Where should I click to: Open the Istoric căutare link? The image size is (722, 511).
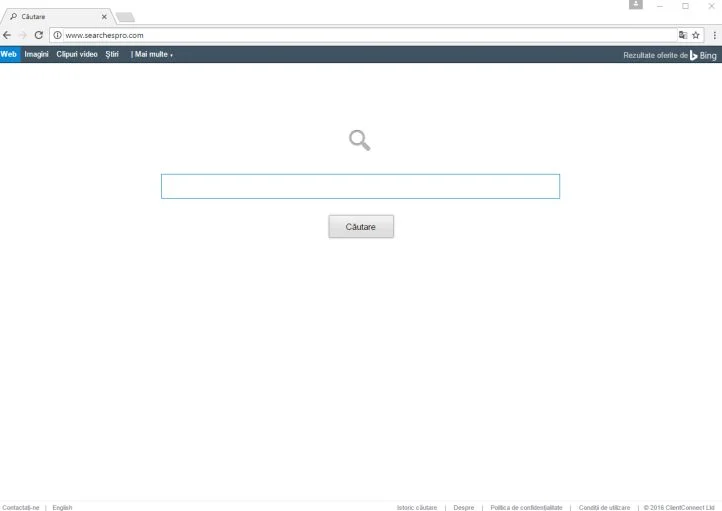tap(417, 507)
